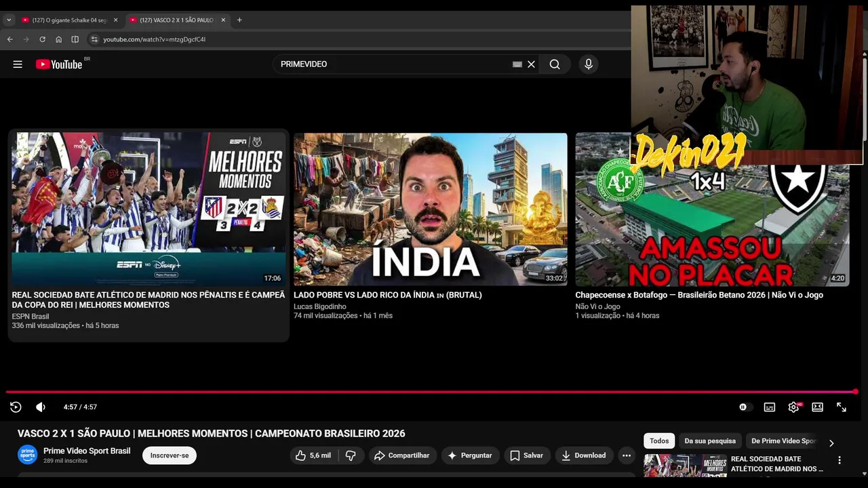Open Prime Video Sport Brasil channel avatar

coord(28,455)
